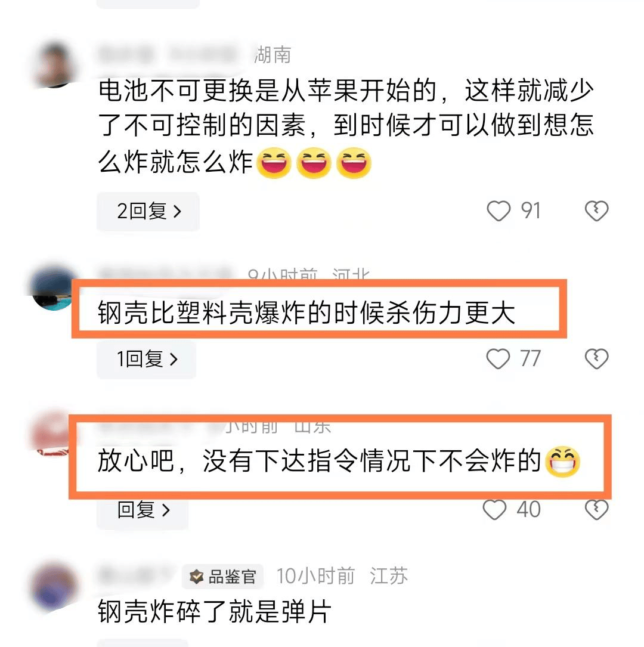Screen dimensions: 644x647
Task: Like the comment with 77 likes
Action: (498, 358)
